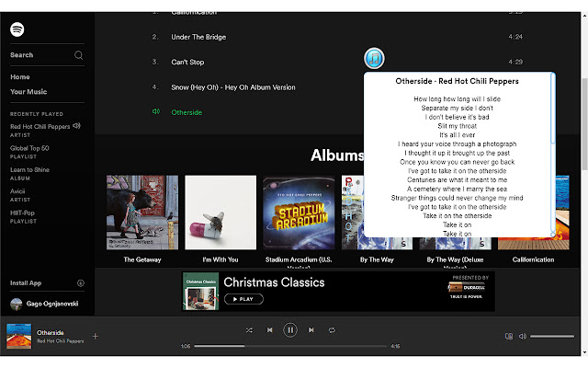Screen dimensions: 588x368
Task: Open The Getaway album cover
Action: 142,213
